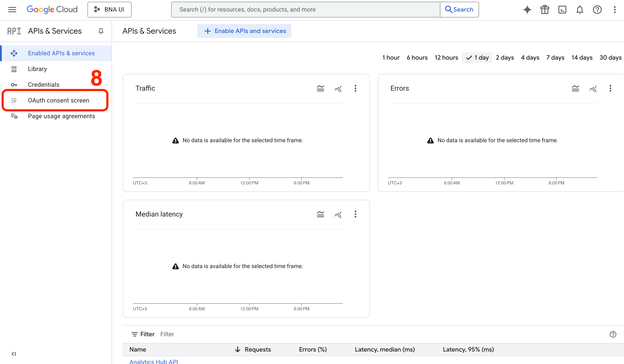624x364 pixels.
Task: Select the 6 hours time range
Action: [417, 58]
